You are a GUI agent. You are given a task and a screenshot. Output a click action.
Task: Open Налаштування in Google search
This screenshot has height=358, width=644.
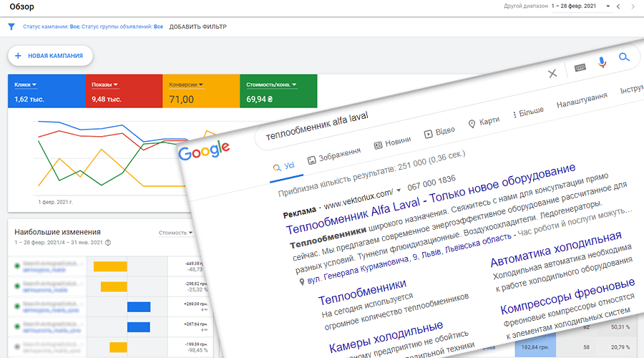(x=582, y=100)
